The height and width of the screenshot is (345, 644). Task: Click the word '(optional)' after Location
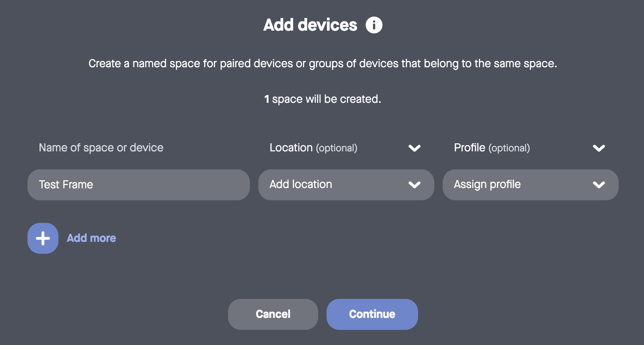pos(336,148)
